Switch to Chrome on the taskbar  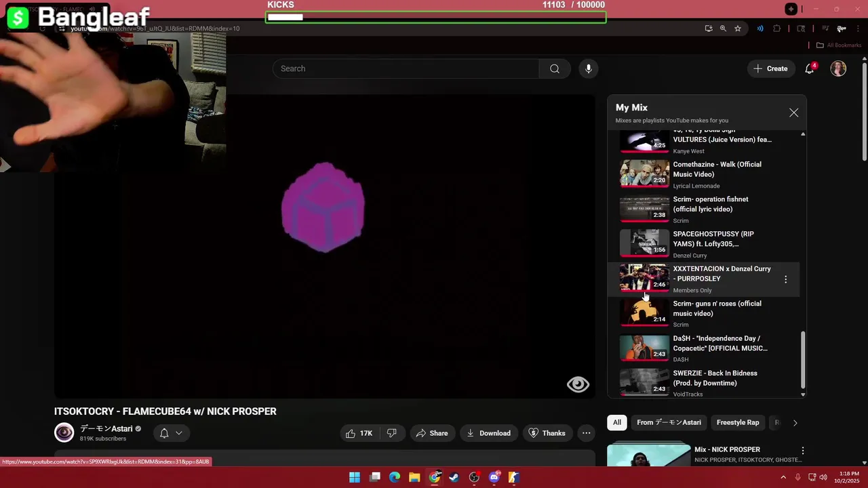[435, 477]
